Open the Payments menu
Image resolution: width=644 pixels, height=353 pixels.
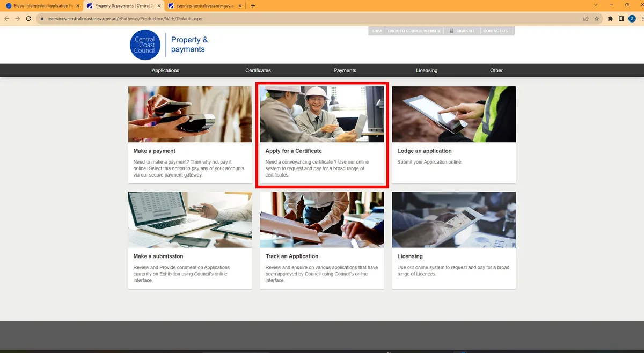pyautogui.click(x=345, y=70)
